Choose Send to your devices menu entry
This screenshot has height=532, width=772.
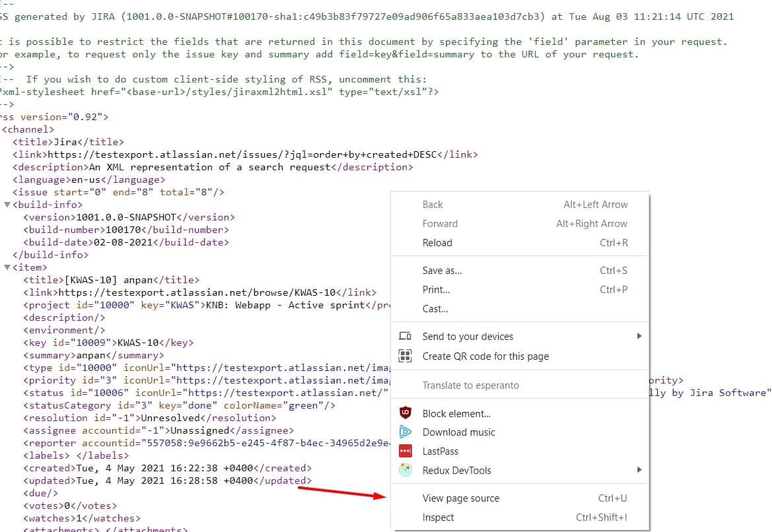(x=520, y=337)
